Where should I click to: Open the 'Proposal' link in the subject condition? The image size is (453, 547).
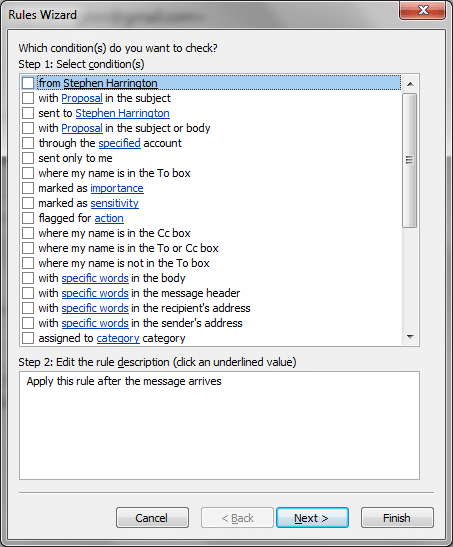pyautogui.click(x=82, y=98)
